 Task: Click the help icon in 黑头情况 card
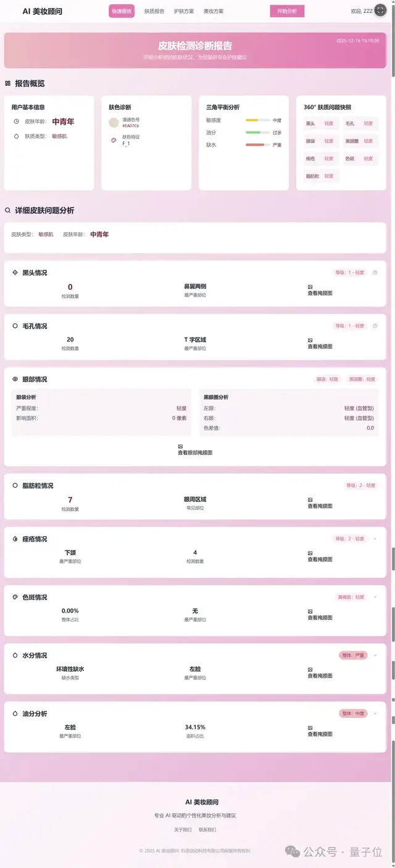point(375,272)
